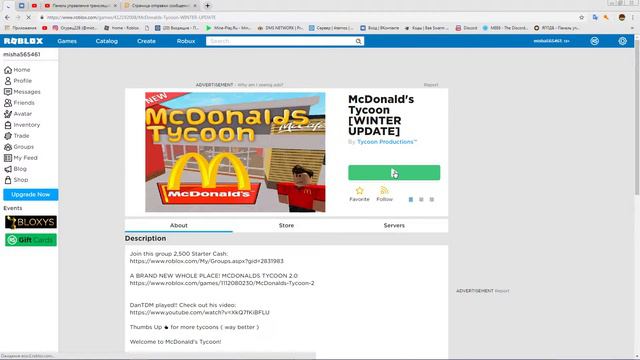Viewport: 640px width, 360px height.
Task: Open the Catalog menu item
Action: click(107, 41)
